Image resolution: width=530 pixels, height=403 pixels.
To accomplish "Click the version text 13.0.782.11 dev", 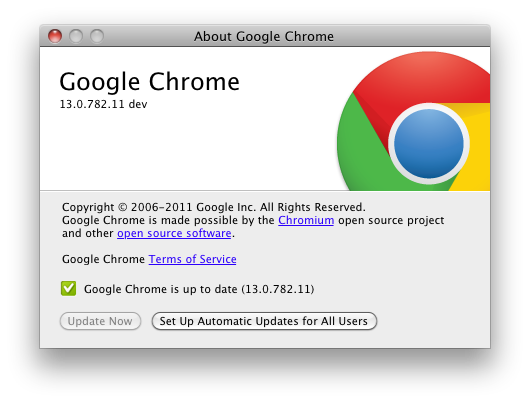I will pyautogui.click(x=103, y=104).
